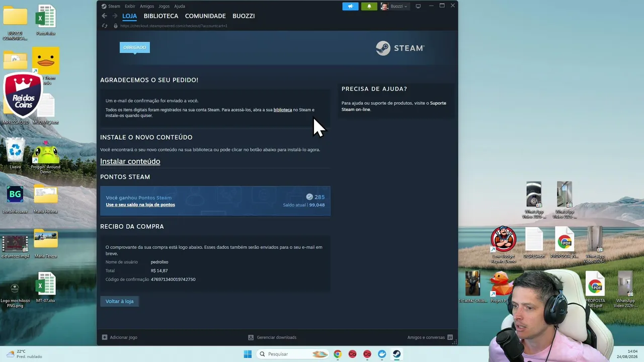Click the Steam checkout URL address
The height and width of the screenshot is (362, 644).
click(174, 26)
